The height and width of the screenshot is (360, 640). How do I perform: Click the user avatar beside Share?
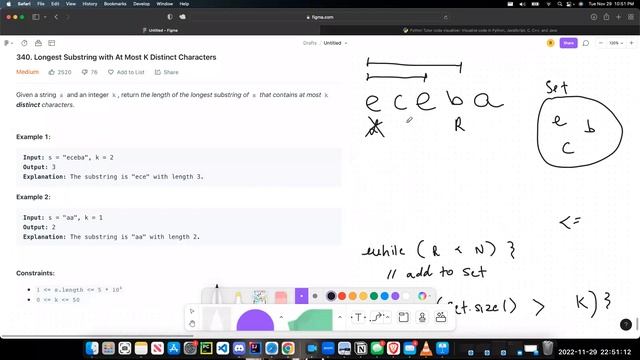[550, 43]
